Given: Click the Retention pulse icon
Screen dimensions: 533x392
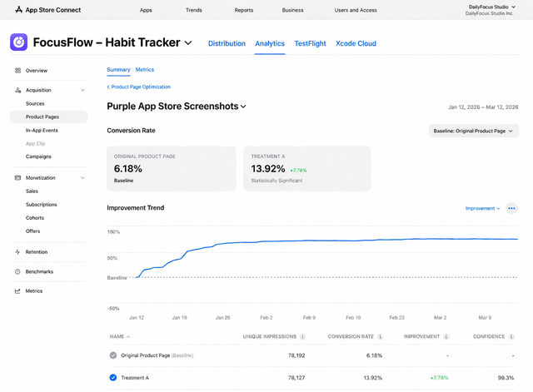Looking at the screenshot, I should (17, 251).
